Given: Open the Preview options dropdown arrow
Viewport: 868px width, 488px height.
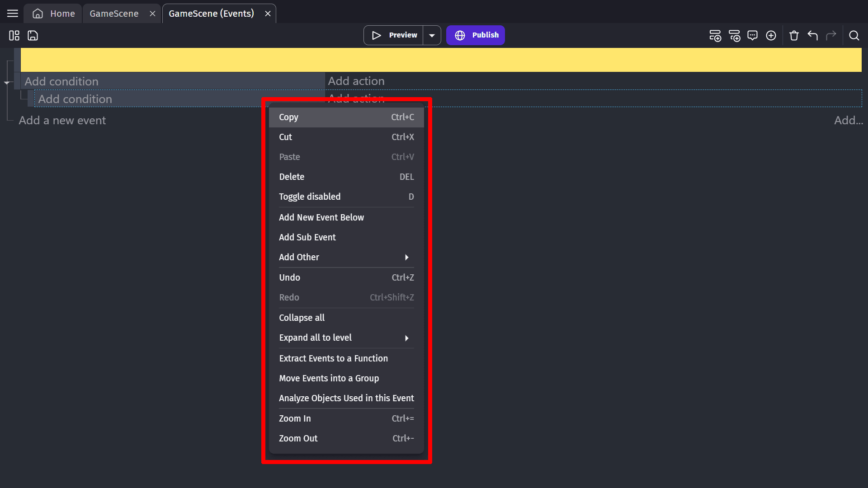Looking at the screenshot, I should (x=432, y=35).
